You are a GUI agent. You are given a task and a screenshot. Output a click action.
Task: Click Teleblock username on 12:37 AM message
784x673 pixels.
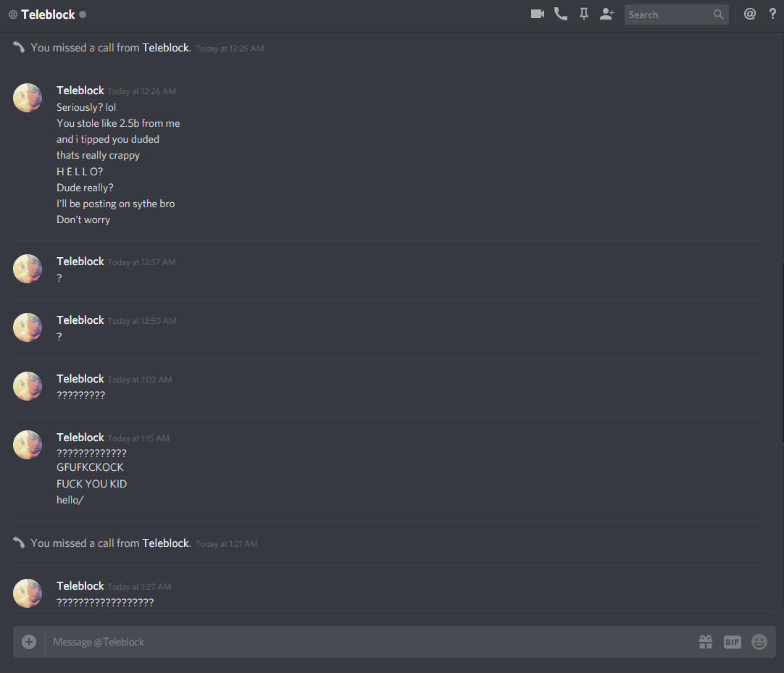pos(80,262)
